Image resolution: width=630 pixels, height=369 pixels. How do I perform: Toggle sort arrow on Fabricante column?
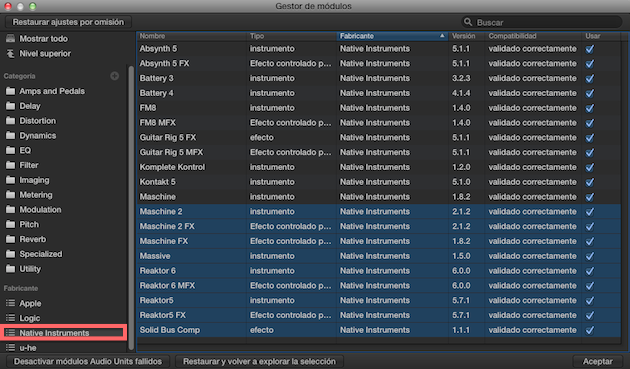tap(442, 36)
